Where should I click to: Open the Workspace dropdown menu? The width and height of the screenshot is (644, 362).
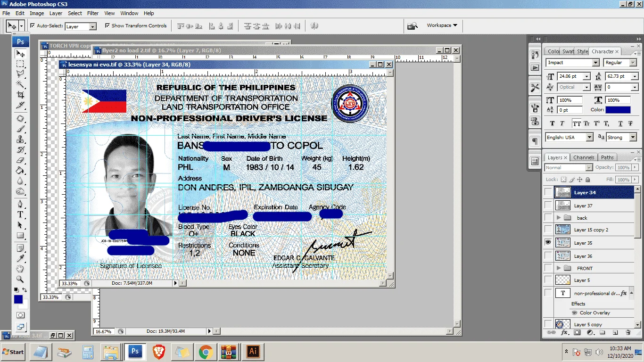[442, 25]
